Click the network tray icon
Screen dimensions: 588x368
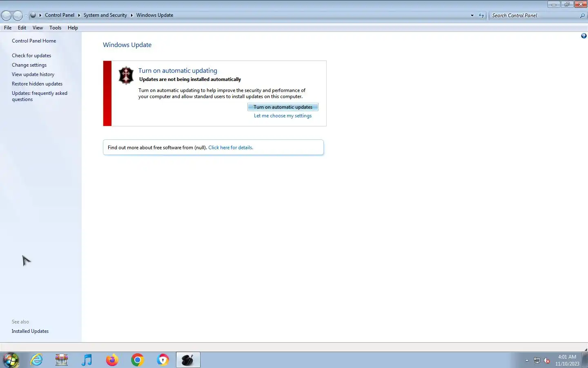tap(537, 361)
